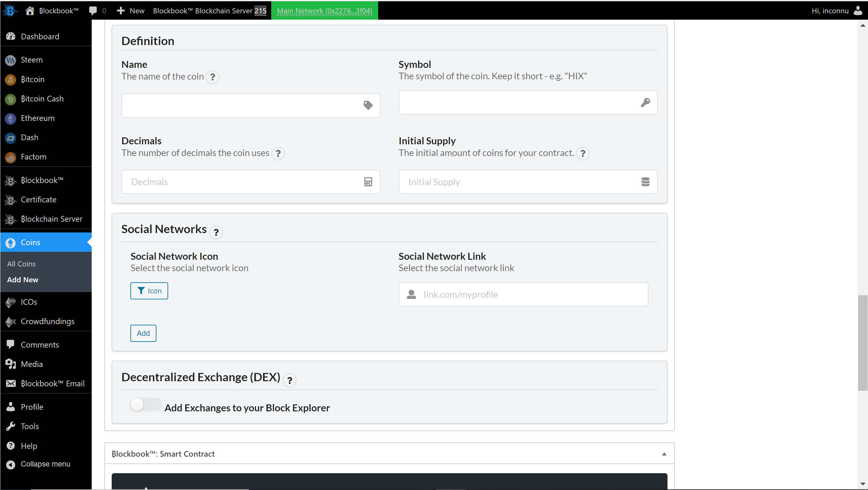
Task: Click the Decentralized Exchange help question mark
Action: click(x=289, y=380)
